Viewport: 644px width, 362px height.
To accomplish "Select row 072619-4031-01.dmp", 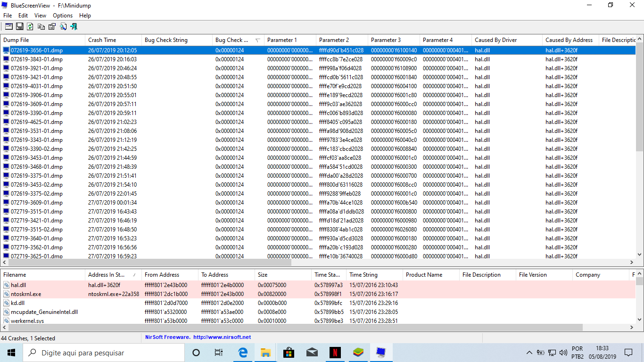I will (x=318, y=86).
